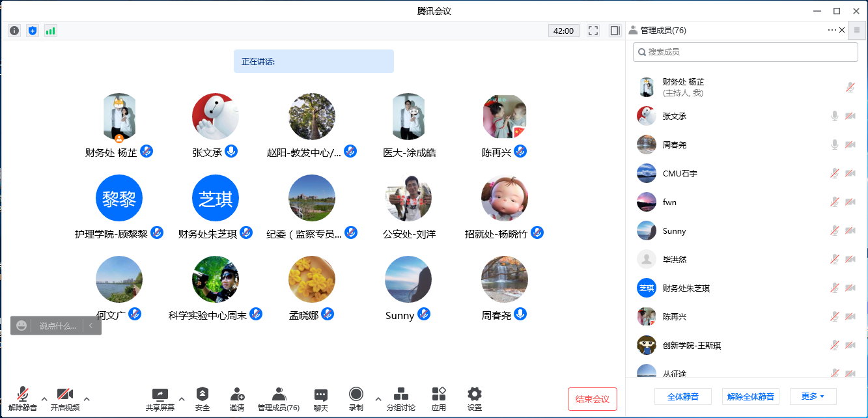868x418 pixels.
Task: Open the 共享屏幕 share screen tool
Action: pos(160,399)
